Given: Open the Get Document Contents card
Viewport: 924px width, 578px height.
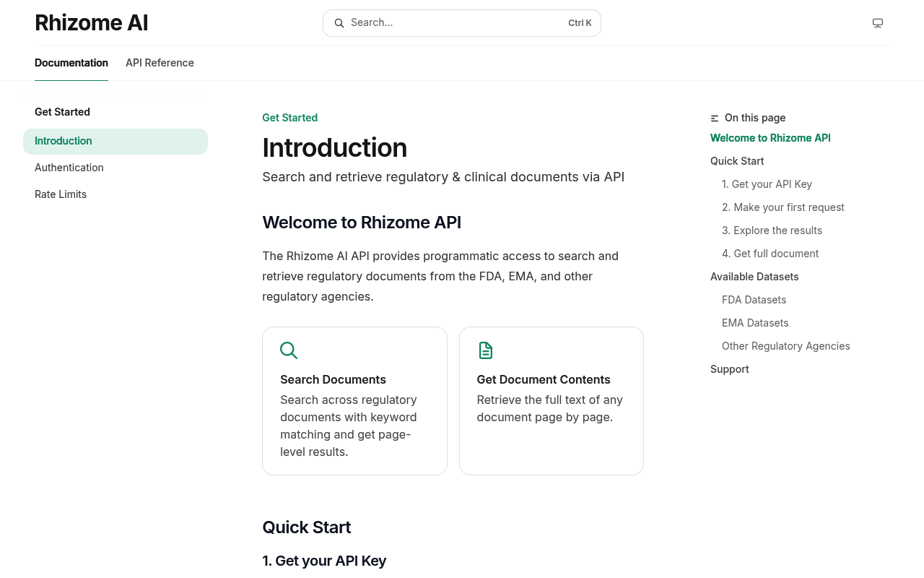Looking at the screenshot, I should click(552, 401).
